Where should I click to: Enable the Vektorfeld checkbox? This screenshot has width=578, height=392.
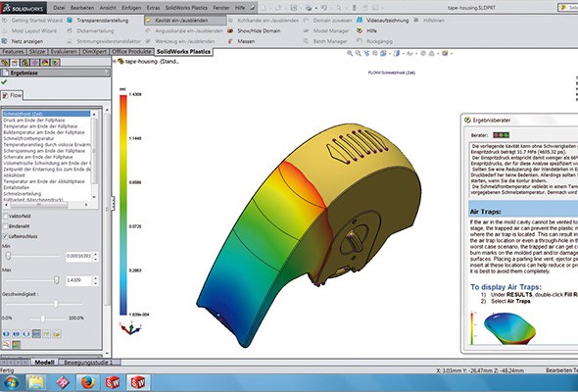(5, 217)
